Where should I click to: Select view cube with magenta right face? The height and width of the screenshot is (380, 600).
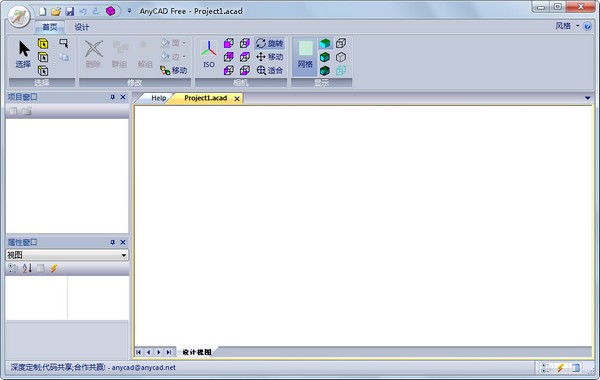click(245, 43)
